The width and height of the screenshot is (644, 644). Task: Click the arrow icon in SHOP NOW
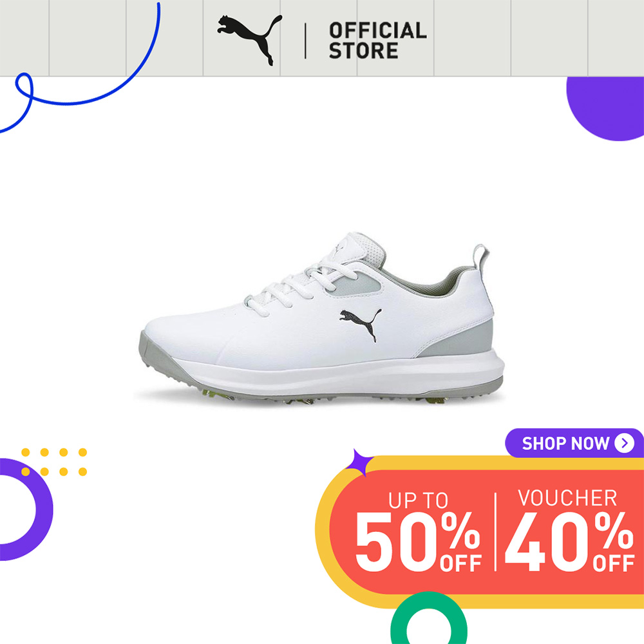[x=624, y=443]
